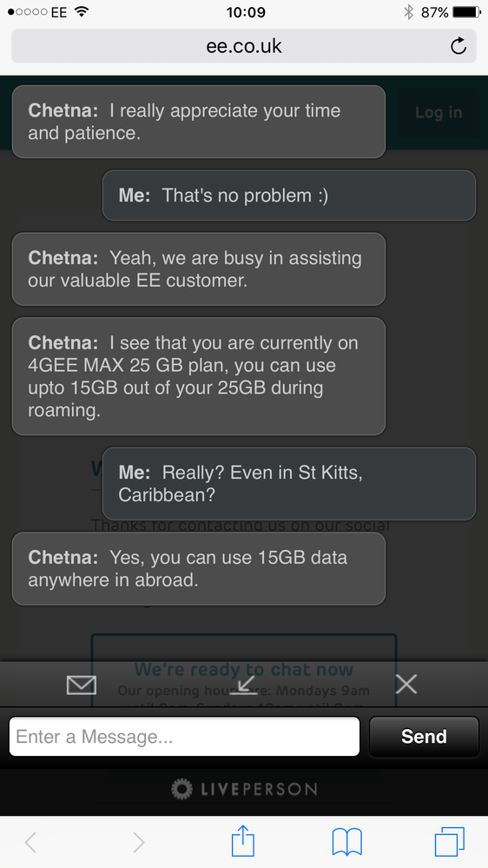The height and width of the screenshot is (868, 488).
Task: Go forward with the right chevron
Action: (138, 843)
